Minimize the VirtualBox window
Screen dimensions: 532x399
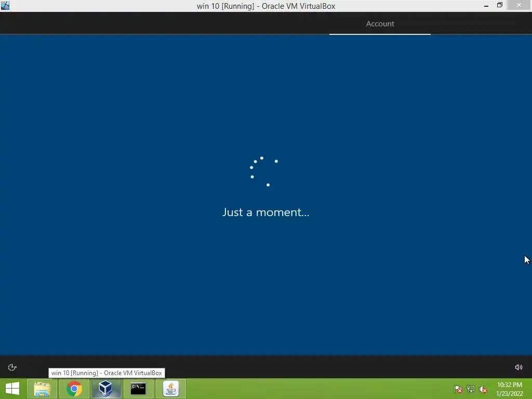pyautogui.click(x=486, y=5)
